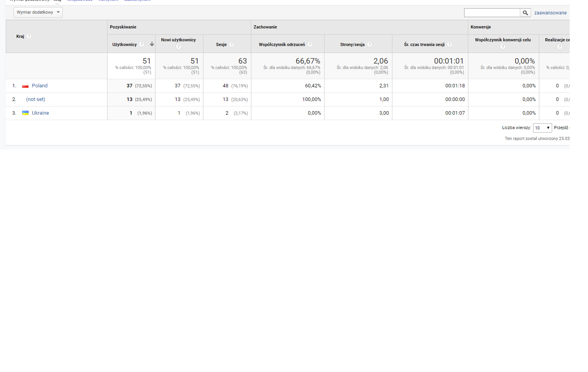
Task: Click help icon under Współczynnik konwersji celu
Action: click(x=503, y=47)
